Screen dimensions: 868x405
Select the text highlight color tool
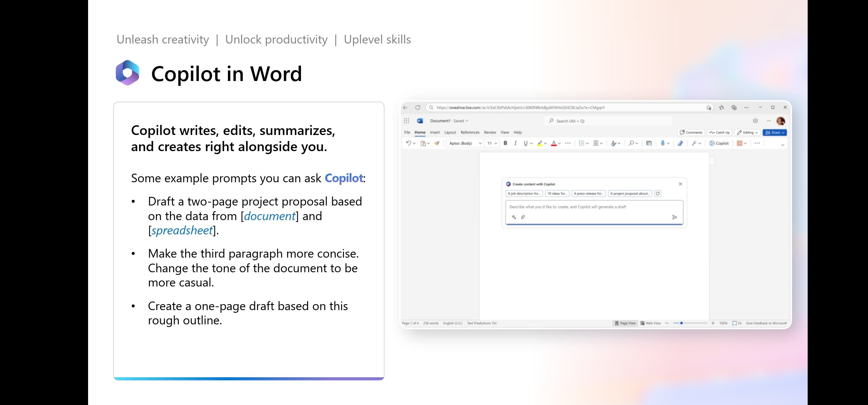pyautogui.click(x=539, y=143)
